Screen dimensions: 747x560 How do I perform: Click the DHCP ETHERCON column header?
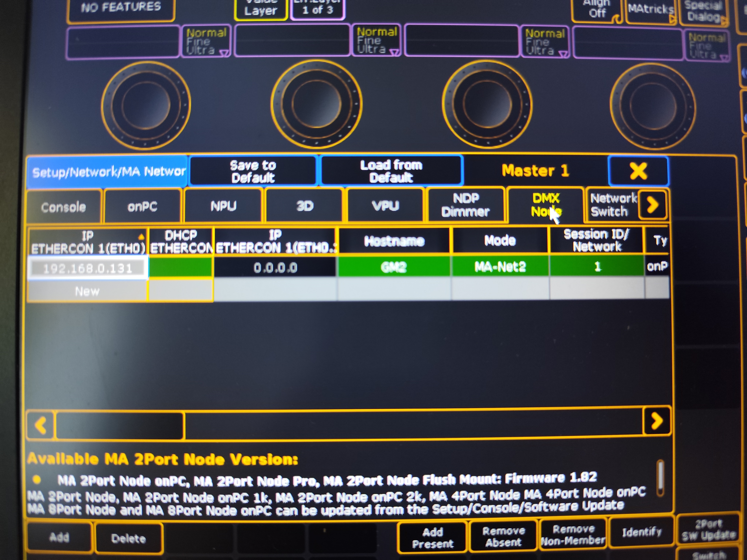[181, 241]
